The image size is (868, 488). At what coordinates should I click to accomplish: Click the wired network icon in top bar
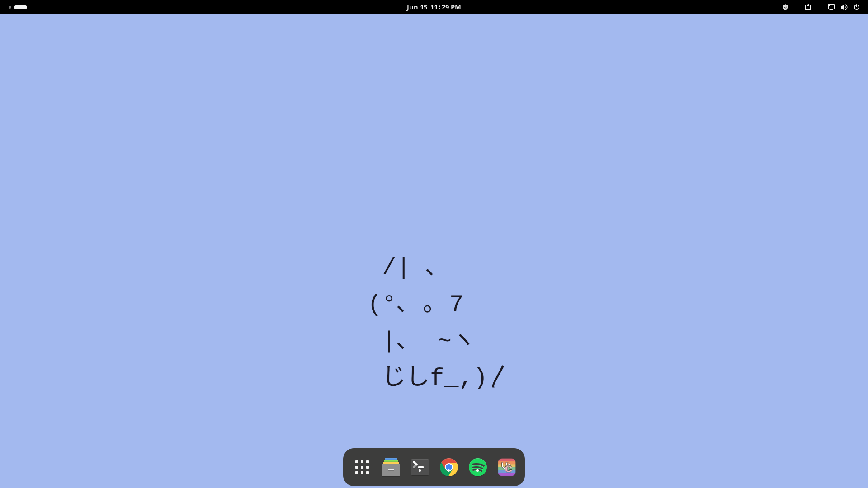[831, 7]
